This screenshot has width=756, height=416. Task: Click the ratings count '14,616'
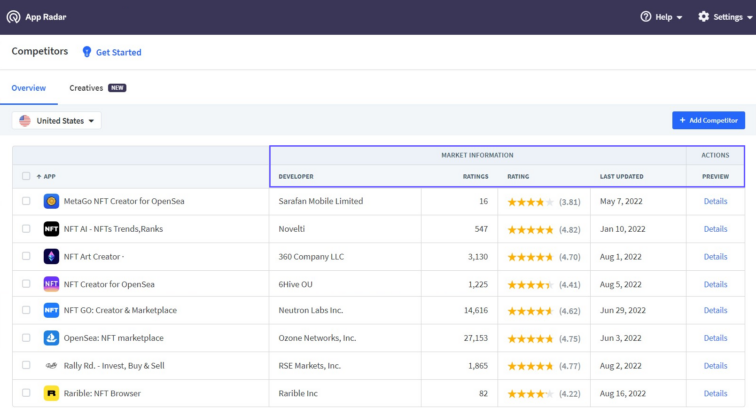[x=476, y=310]
